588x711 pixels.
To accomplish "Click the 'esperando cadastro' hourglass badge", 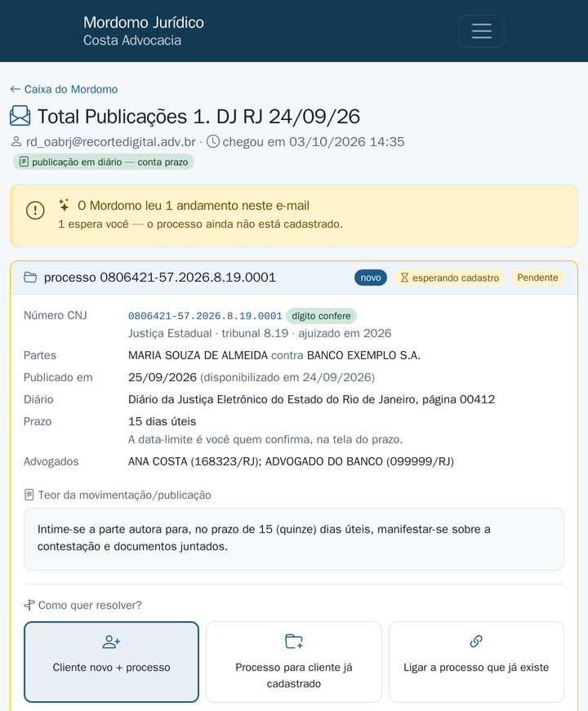I will click(449, 278).
